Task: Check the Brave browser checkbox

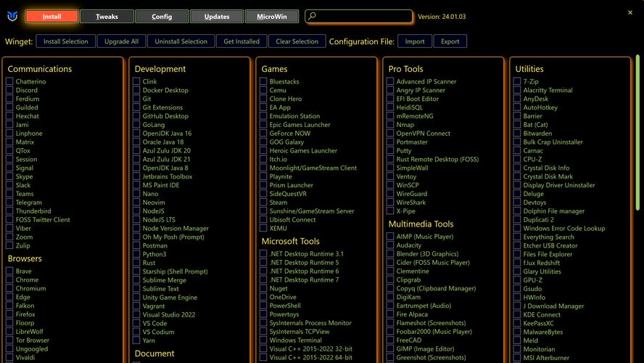Action: 9,271
